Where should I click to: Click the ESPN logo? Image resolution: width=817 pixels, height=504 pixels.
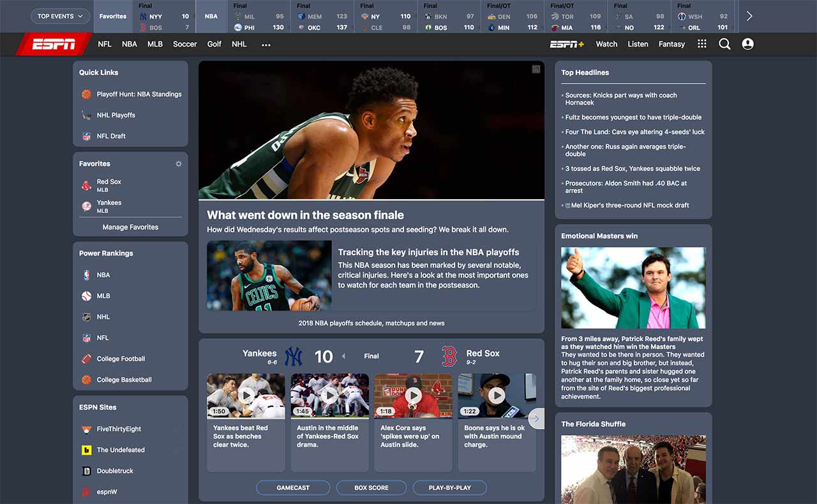pyautogui.click(x=54, y=44)
